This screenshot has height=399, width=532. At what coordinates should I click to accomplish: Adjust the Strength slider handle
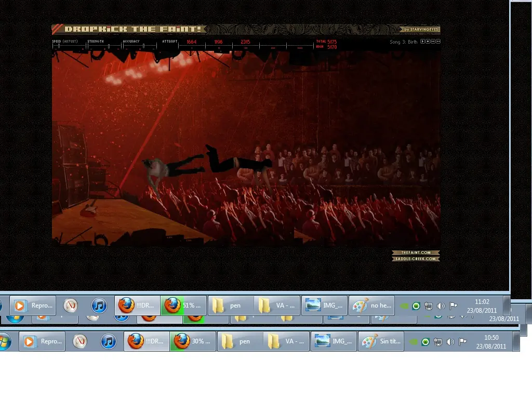point(109,46)
